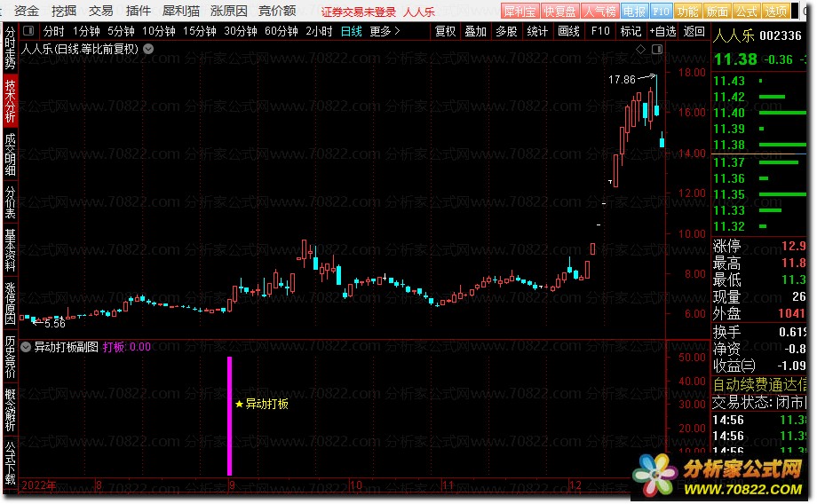
Task: Open the 概念解析 sidebar tab
Action: click(x=10, y=410)
